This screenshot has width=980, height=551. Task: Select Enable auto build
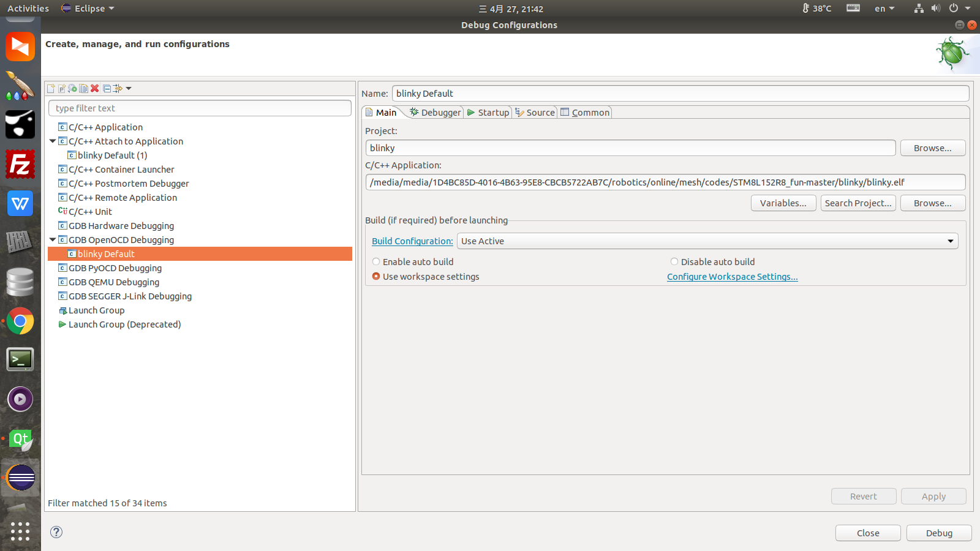click(x=376, y=261)
